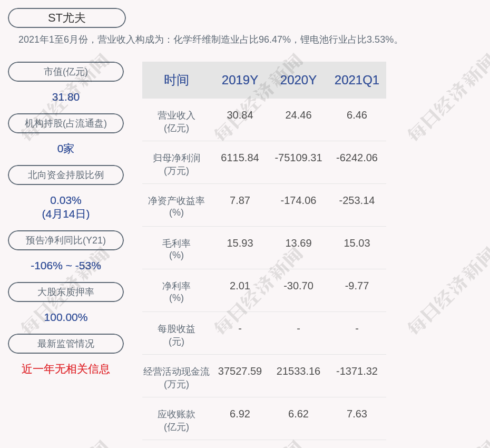Select the 2021Q1 column header
490x448 pixels.
[x=357, y=80]
